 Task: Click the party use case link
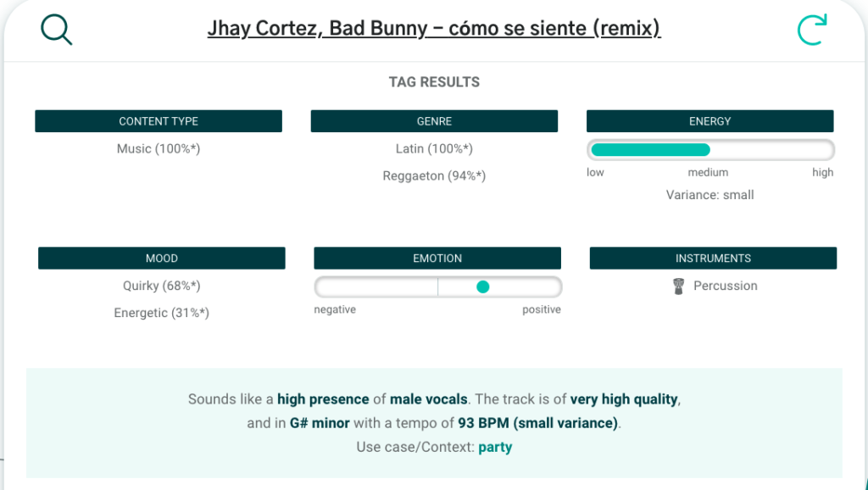click(495, 447)
